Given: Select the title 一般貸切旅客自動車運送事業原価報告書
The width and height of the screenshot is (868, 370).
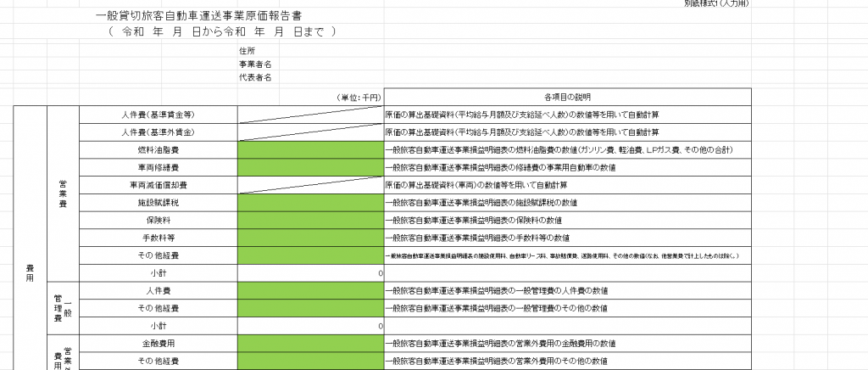Looking at the screenshot, I should tap(199, 17).
